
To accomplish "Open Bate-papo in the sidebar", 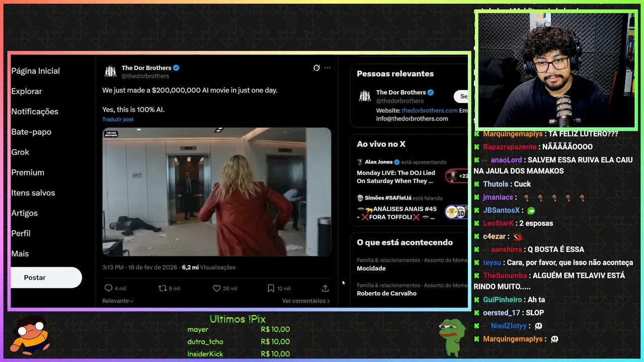I will tap(31, 132).
